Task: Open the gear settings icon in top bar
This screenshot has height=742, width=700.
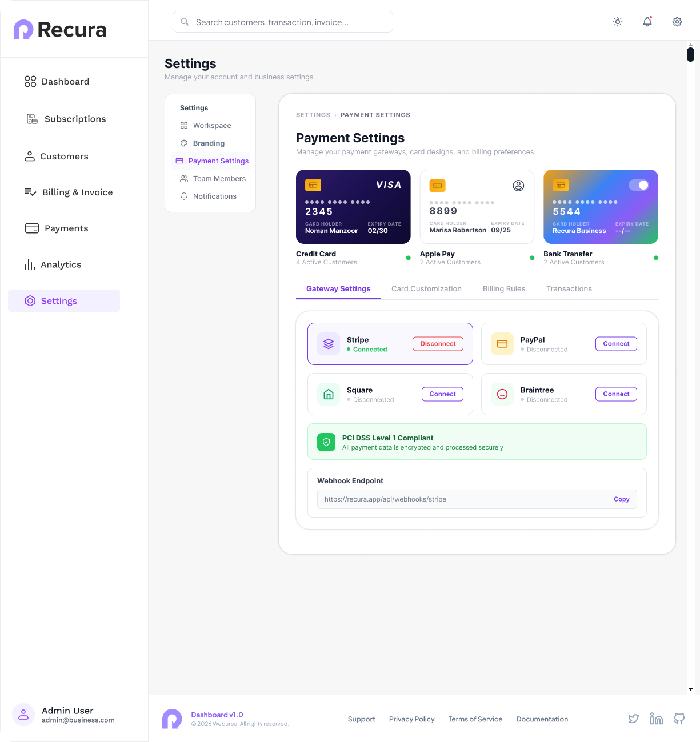Action: coord(677,22)
